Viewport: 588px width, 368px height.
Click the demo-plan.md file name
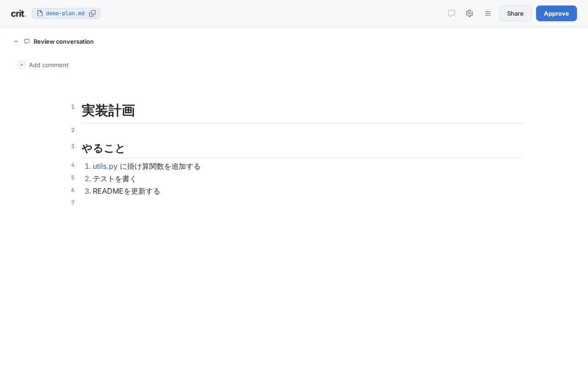[x=65, y=13]
